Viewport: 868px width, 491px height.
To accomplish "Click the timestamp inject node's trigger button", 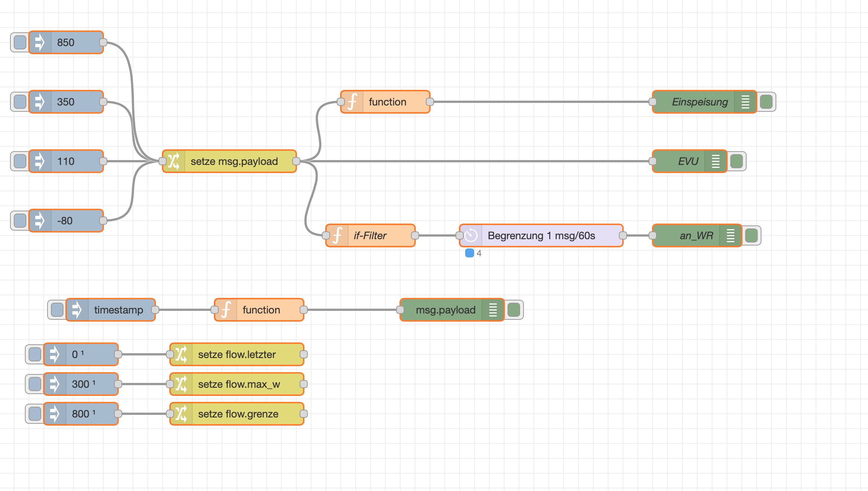I will [57, 310].
